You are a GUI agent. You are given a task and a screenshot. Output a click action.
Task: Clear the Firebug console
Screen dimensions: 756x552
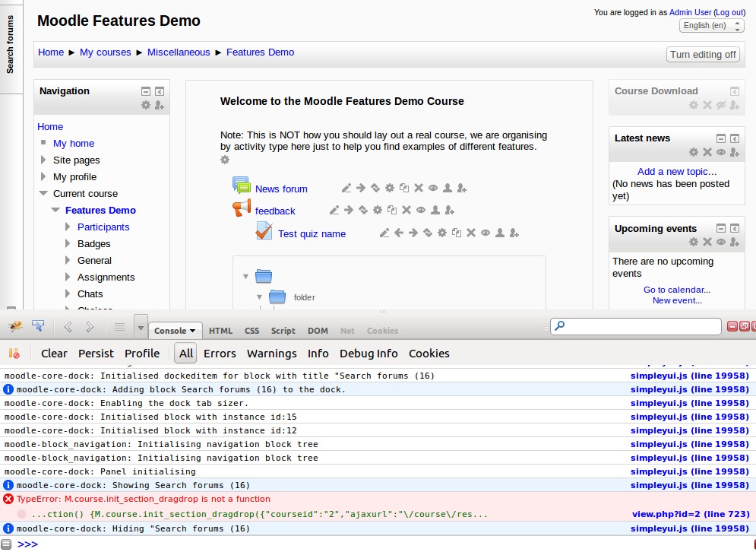(54, 354)
